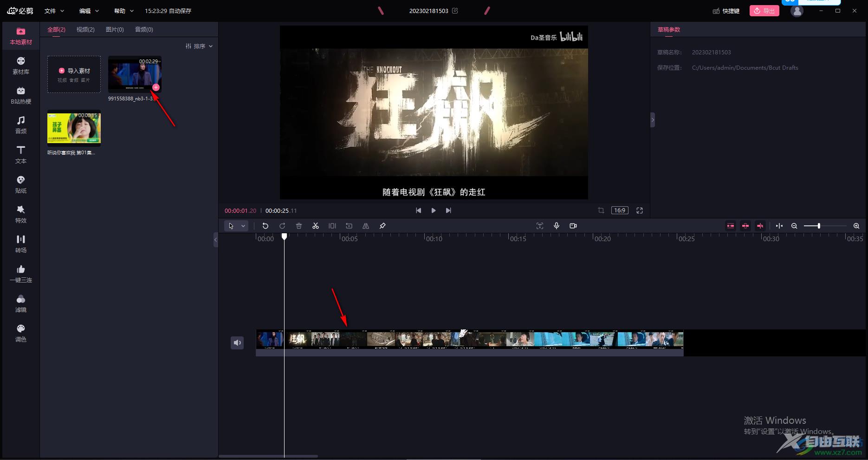This screenshot has height=460, width=868.
Task: Redo the last undone edit
Action: tap(282, 226)
